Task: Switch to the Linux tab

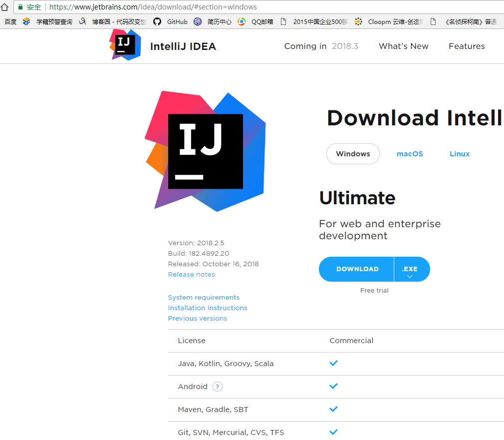Action: (x=460, y=154)
